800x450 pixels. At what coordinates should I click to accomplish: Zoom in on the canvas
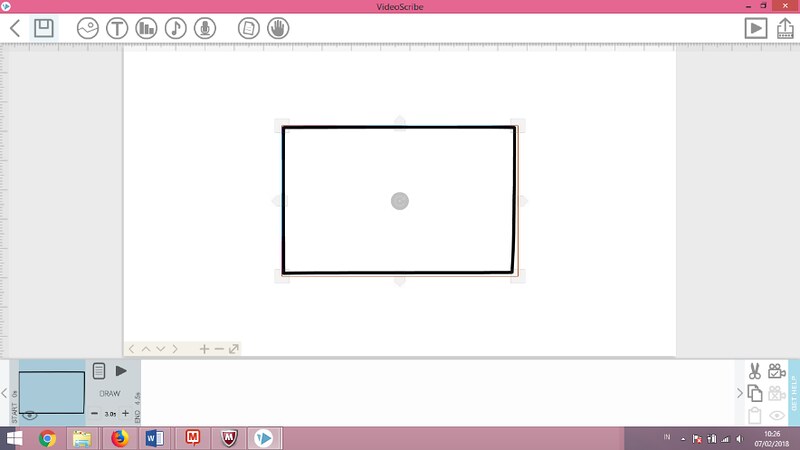[x=204, y=349]
